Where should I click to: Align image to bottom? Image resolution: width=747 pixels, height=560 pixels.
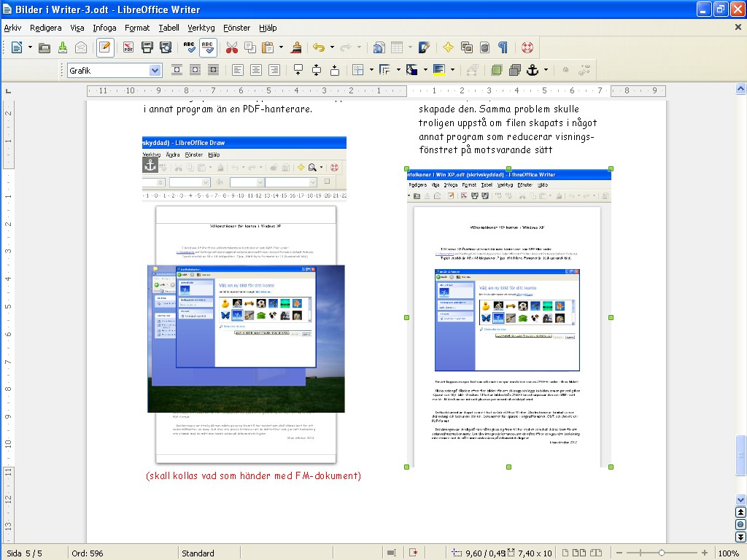[335, 71]
